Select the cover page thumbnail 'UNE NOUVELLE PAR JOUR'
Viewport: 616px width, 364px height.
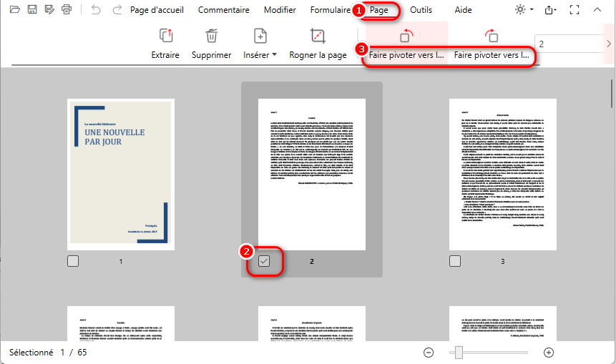point(121,174)
